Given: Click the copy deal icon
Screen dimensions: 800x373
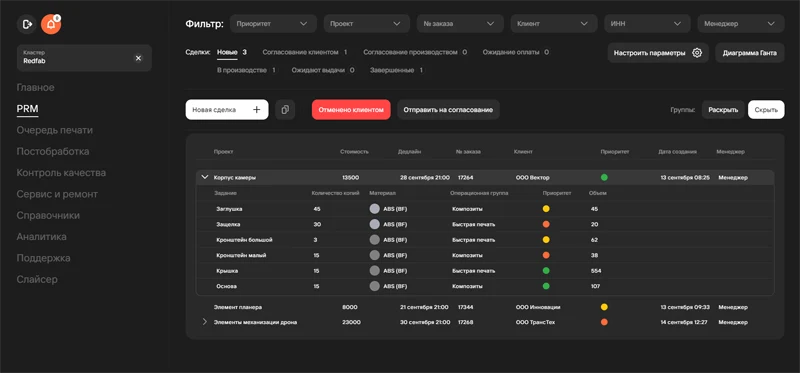Looking at the screenshot, I should (285, 110).
